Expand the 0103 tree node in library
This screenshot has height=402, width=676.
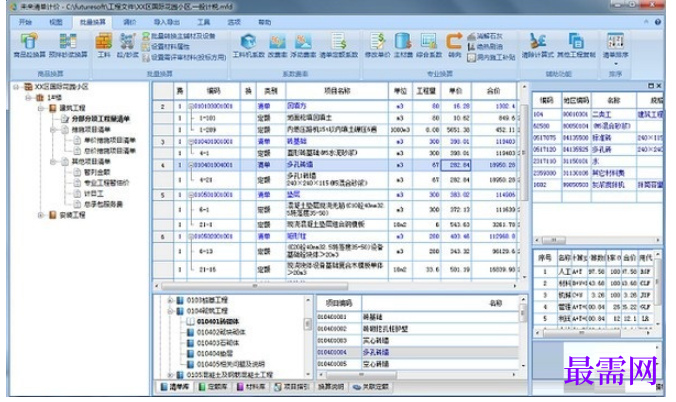(170, 300)
